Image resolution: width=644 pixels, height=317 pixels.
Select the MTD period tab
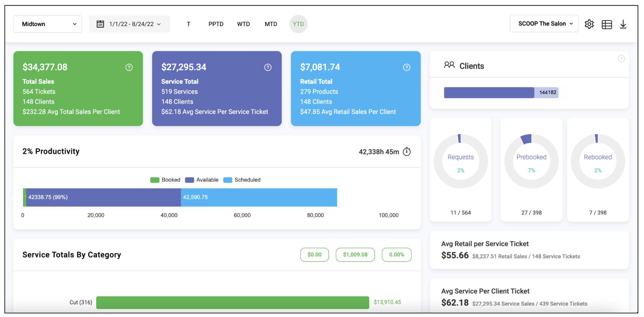tap(271, 24)
